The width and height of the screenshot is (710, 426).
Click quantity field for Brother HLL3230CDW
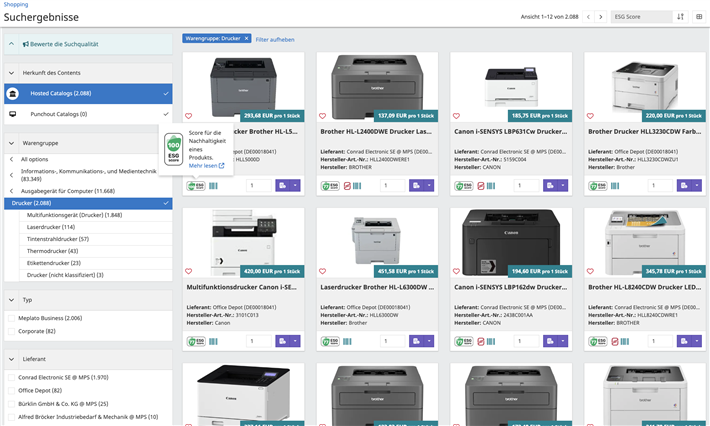click(661, 186)
